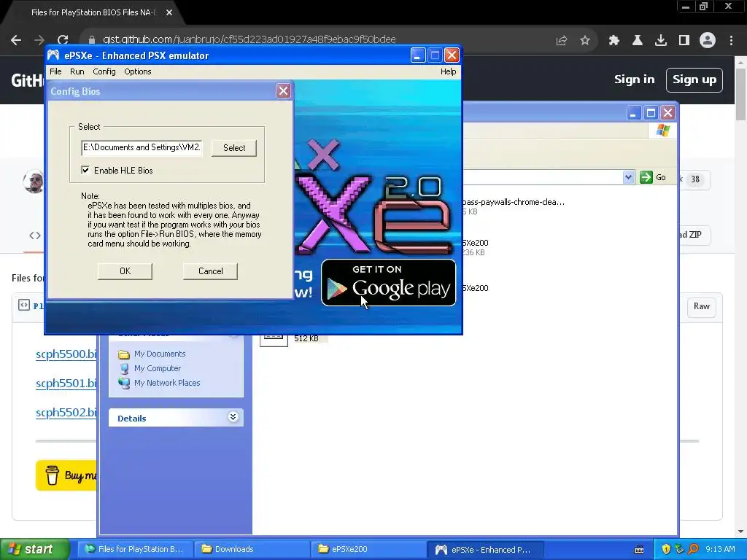Open ePSXe Run menu
Viewport: 747px width, 560px height.
(x=77, y=71)
